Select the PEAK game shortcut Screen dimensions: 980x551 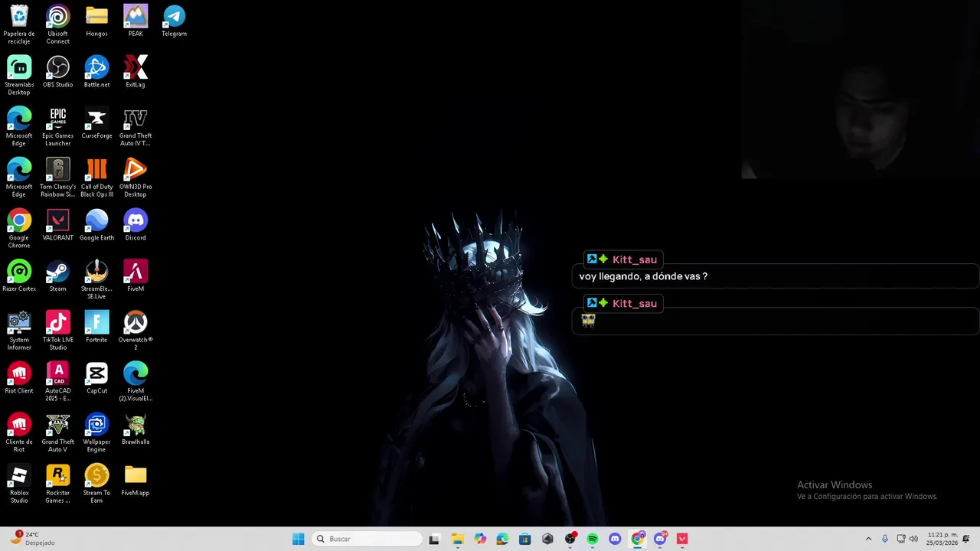click(x=136, y=21)
